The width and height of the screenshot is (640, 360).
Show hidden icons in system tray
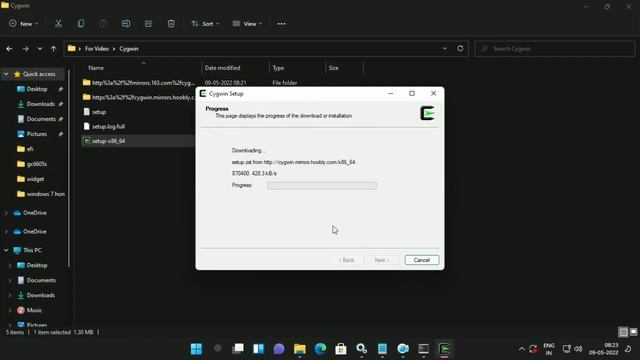click(x=521, y=349)
